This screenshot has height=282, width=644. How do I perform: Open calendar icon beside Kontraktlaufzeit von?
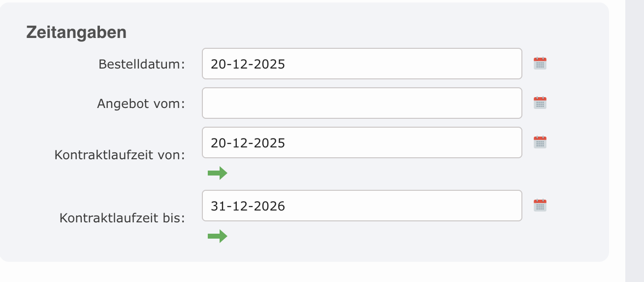pyautogui.click(x=540, y=142)
